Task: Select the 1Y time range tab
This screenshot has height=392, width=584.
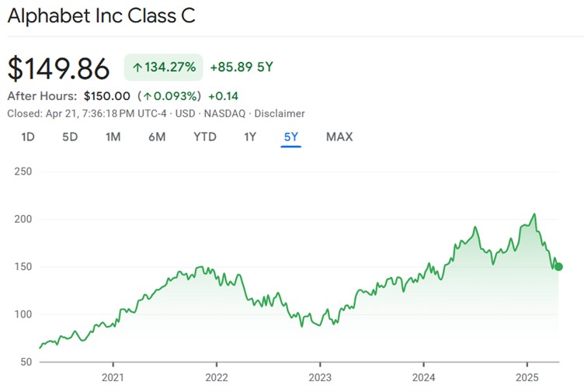Action: pyautogui.click(x=250, y=137)
